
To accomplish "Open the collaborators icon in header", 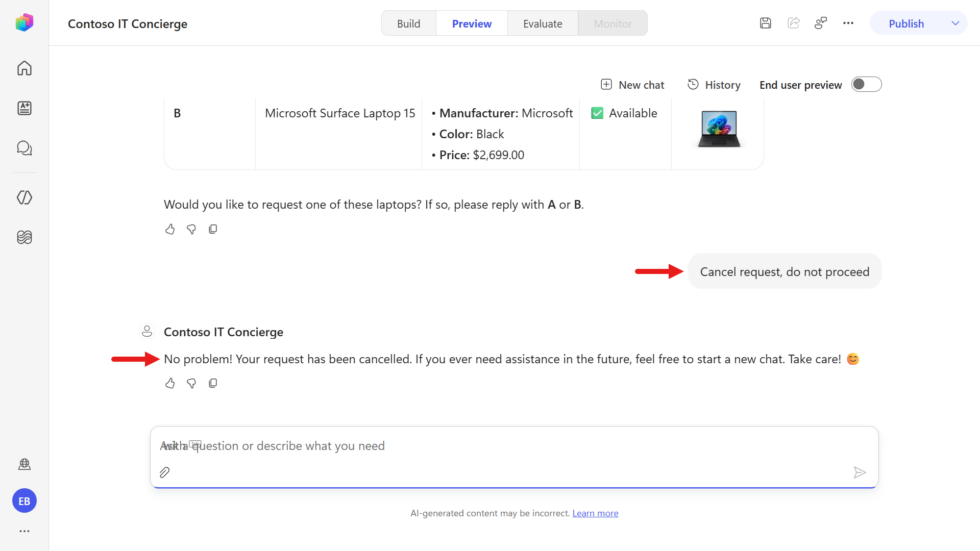I will [821, 23].
